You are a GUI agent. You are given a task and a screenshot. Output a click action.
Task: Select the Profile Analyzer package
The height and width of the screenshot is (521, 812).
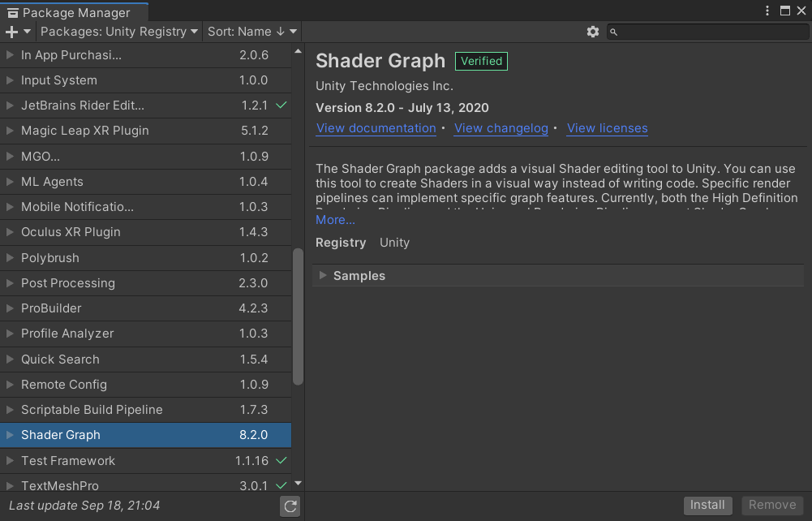pyautogui.click(x=145, y=334)
